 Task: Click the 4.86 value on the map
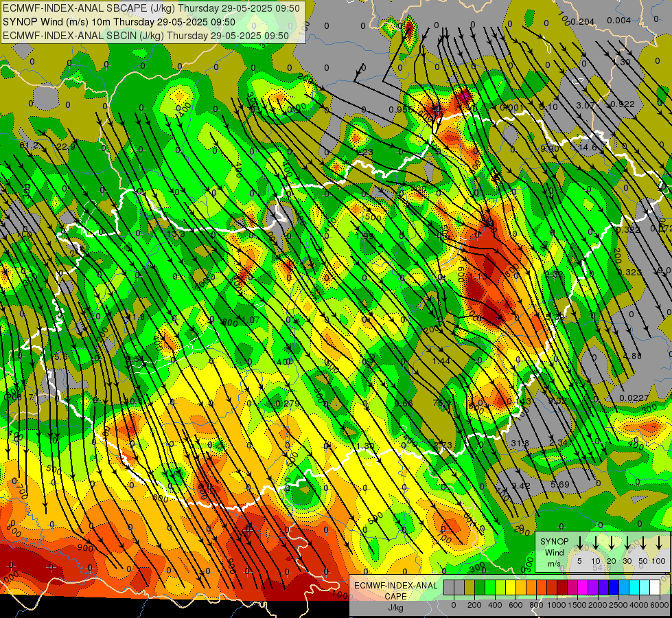pos(633,356)
